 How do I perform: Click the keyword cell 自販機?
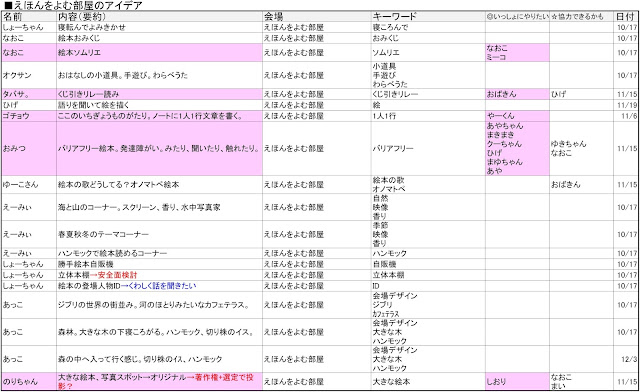point(428,264)
